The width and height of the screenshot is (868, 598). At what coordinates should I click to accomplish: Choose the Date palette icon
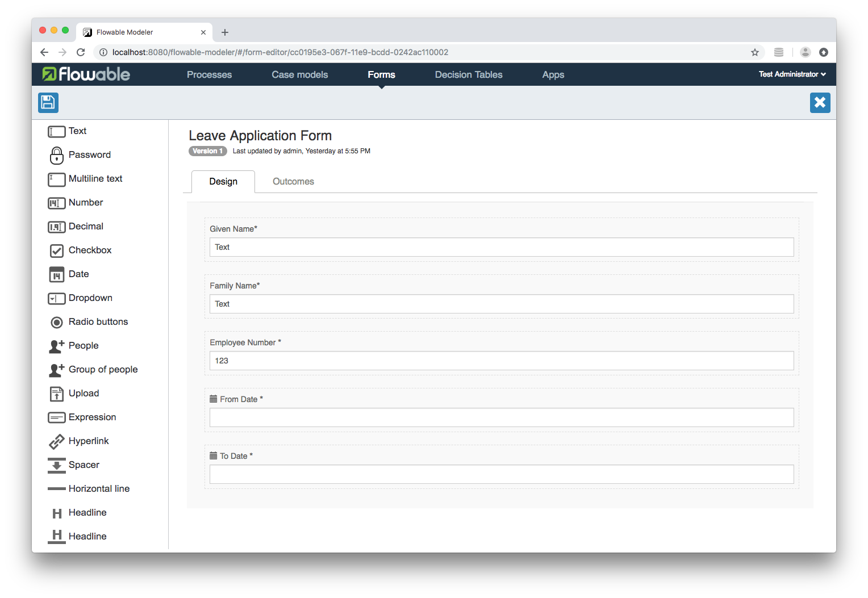57,274
